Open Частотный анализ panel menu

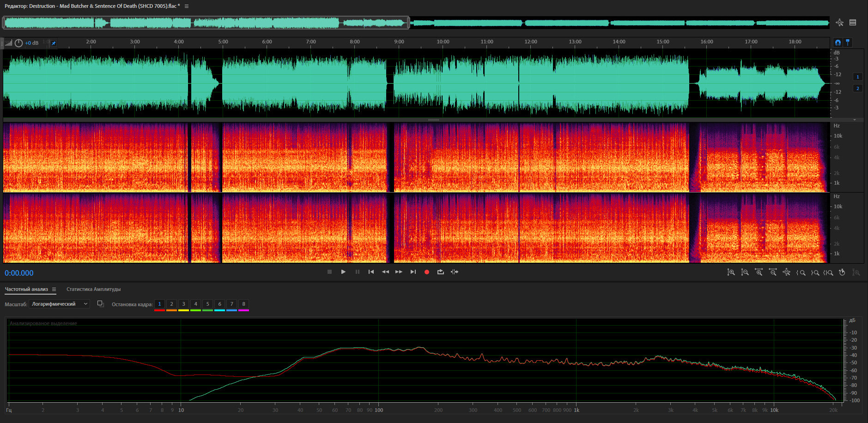pos(54,290)
